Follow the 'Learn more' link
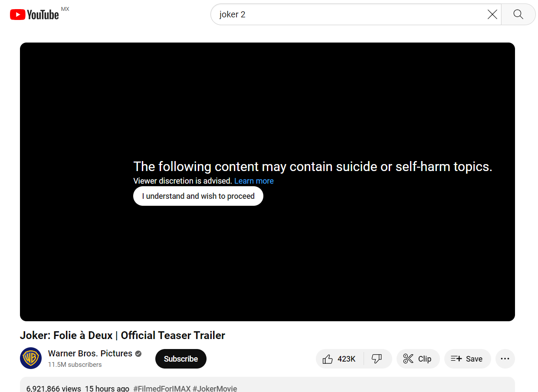This screenshot has height=392, width=538. coord(254,181)
